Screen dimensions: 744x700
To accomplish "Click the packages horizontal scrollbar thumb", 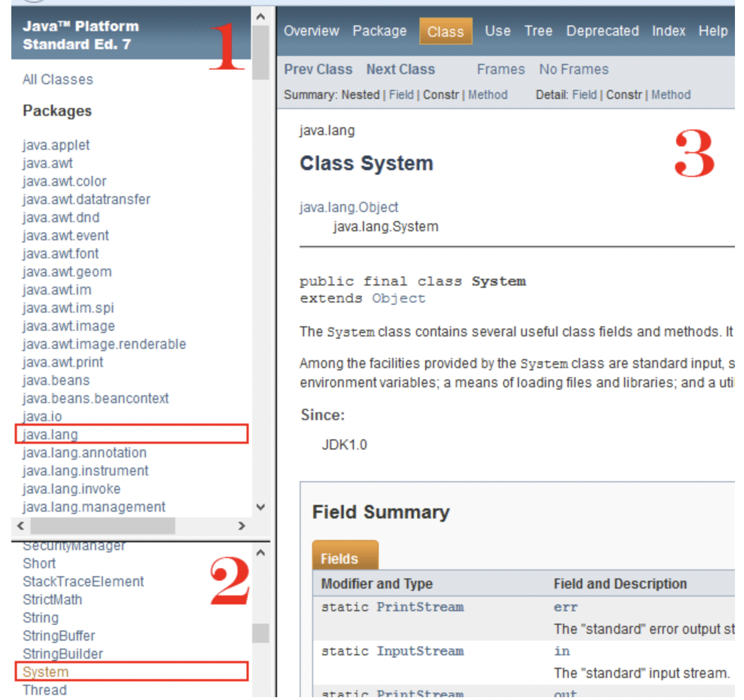I will (103, 526).
